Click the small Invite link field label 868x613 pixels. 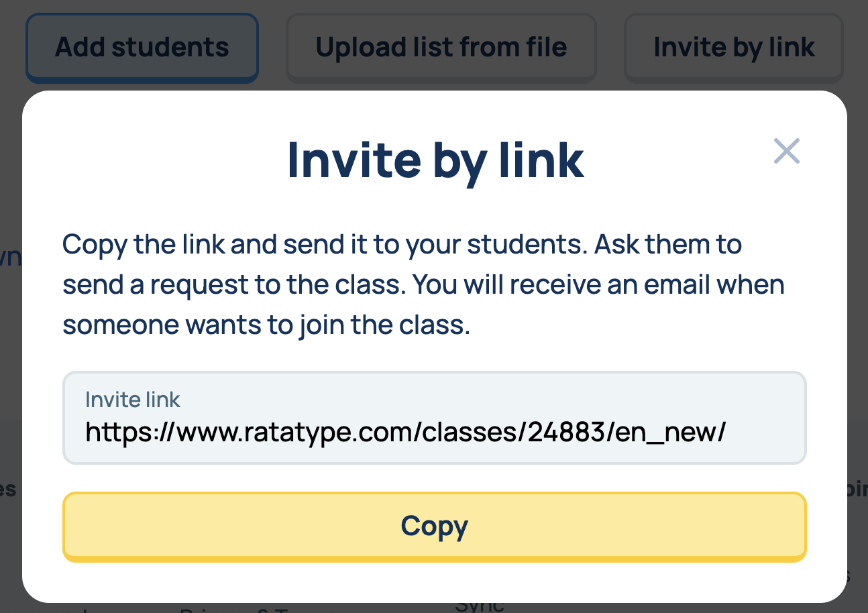(x=133, y=400)
